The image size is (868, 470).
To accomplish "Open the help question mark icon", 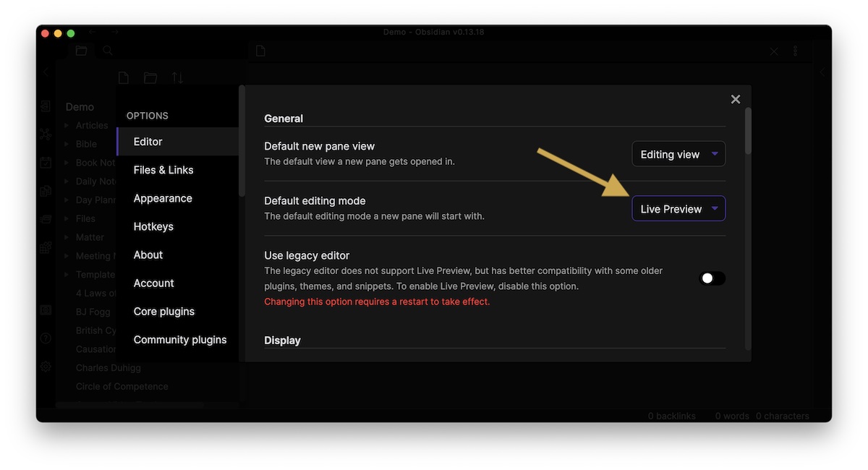I will 46,338.
